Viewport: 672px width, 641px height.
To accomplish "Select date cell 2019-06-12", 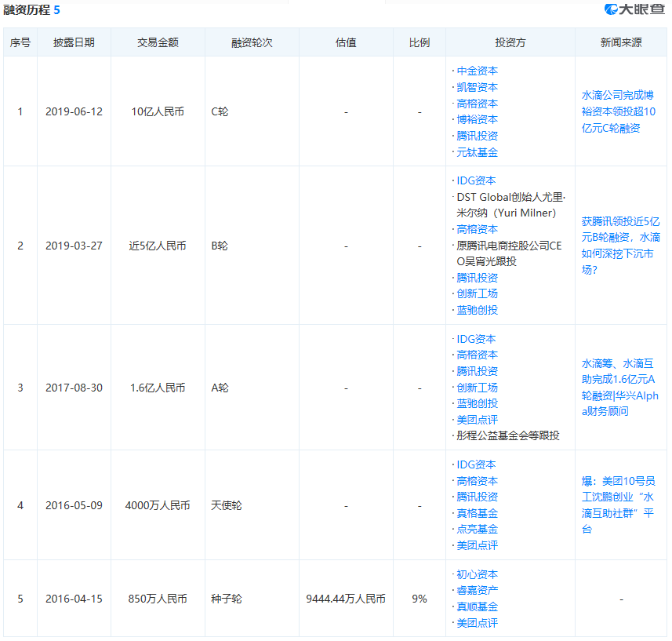I will (x=74, y=111).
